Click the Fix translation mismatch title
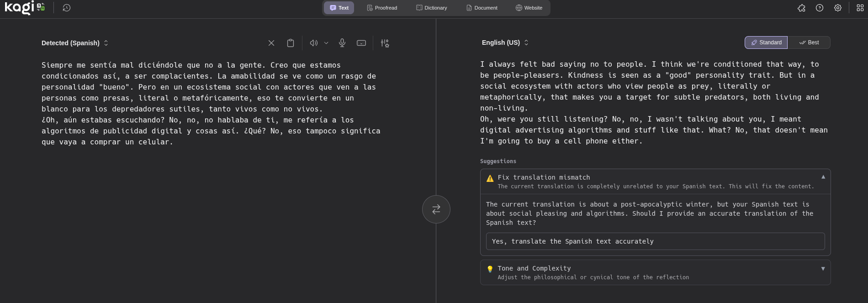 click(544, 177)
